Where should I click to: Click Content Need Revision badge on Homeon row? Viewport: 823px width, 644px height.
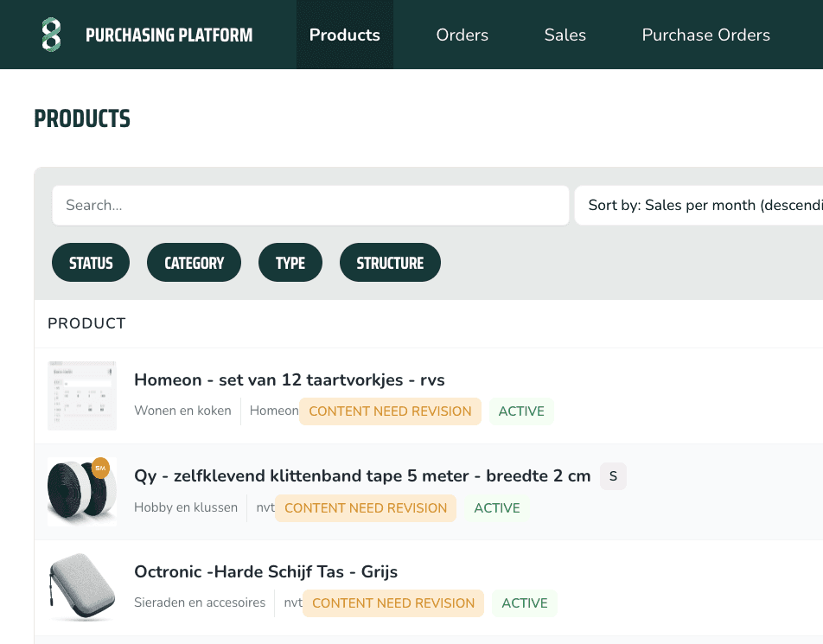[x=390, y=411]
